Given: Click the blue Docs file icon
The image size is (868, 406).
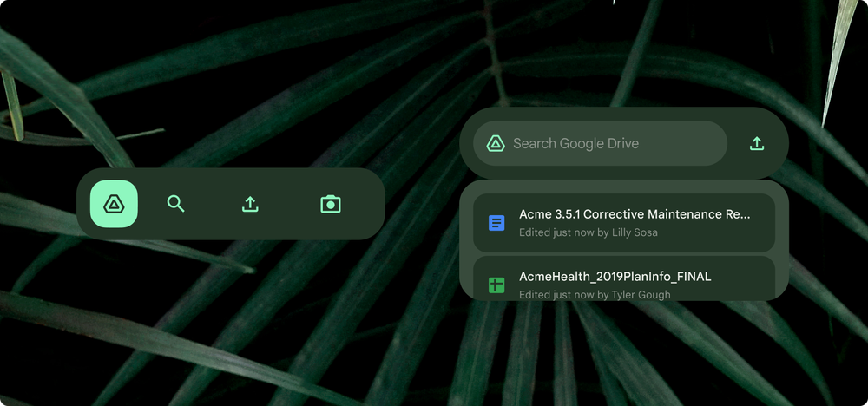Looking at the screenshot, I should [496, 223].
